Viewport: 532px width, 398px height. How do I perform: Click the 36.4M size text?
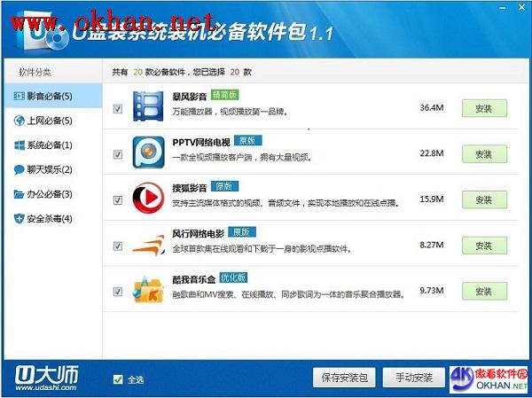point(432,107)
